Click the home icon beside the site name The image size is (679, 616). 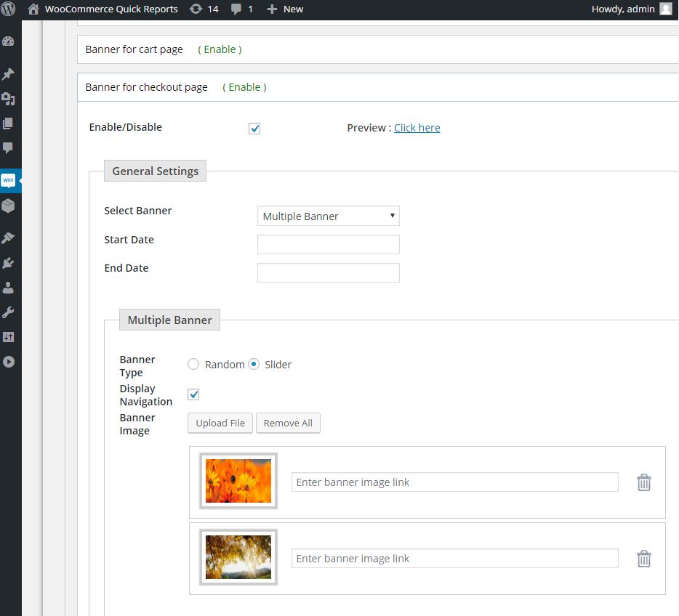tap(33, 9)
